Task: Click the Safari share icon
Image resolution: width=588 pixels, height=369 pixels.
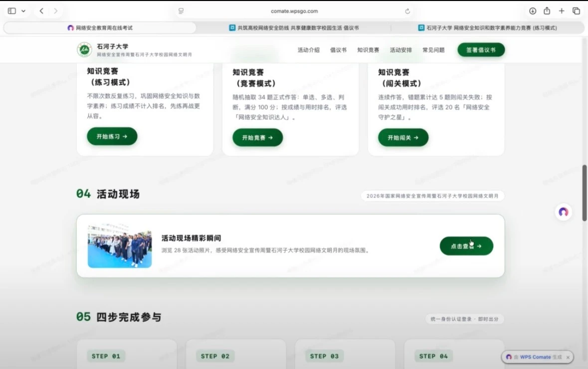Action: point(547,10)
